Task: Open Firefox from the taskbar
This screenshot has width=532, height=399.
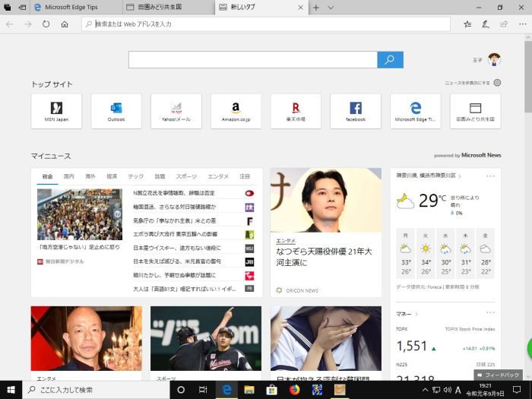Action: pyautogui.click(x=294, y=390)
